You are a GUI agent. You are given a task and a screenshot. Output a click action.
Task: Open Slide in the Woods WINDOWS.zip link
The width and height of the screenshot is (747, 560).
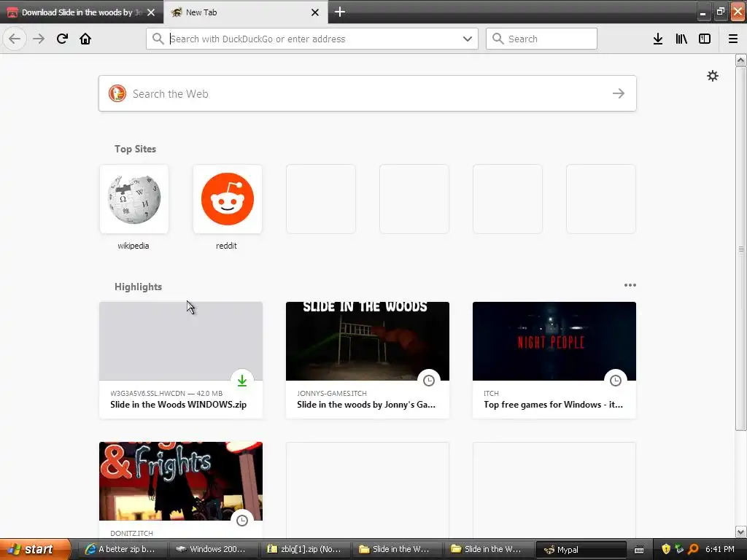click(178, 404)
